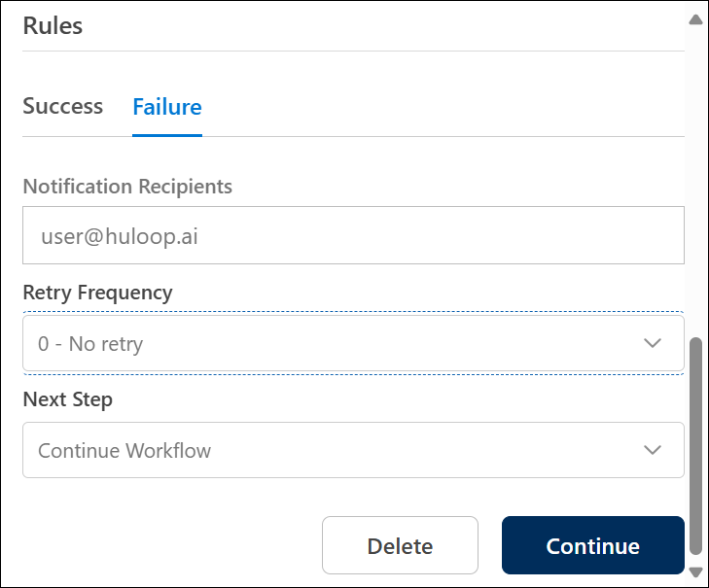Select the 'Continue Workflow' value text

point(124,451)
